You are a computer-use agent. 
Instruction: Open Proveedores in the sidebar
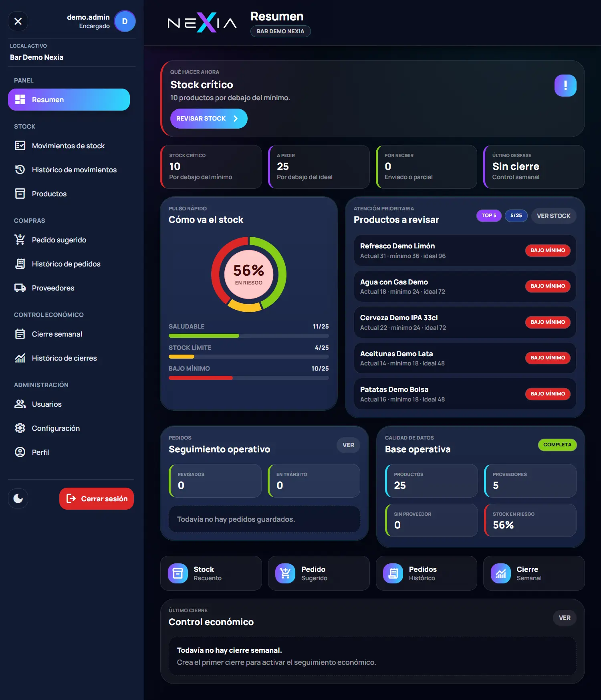(x=69, y=288)
